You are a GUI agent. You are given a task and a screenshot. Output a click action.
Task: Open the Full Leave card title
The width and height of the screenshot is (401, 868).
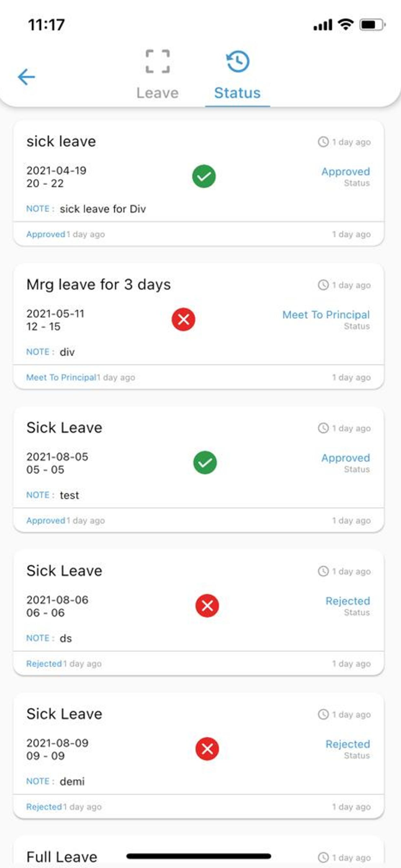point(62,857)
